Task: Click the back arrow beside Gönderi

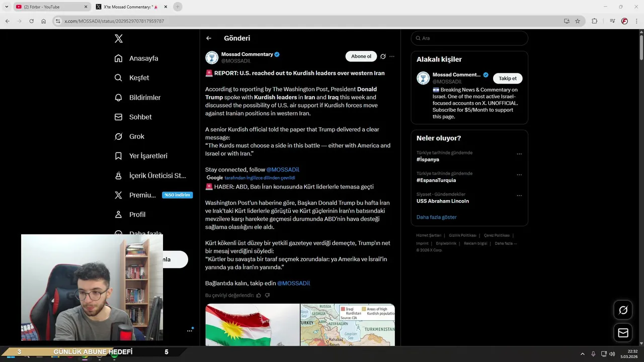Action: pyautogui.click(x=209, y=38)
